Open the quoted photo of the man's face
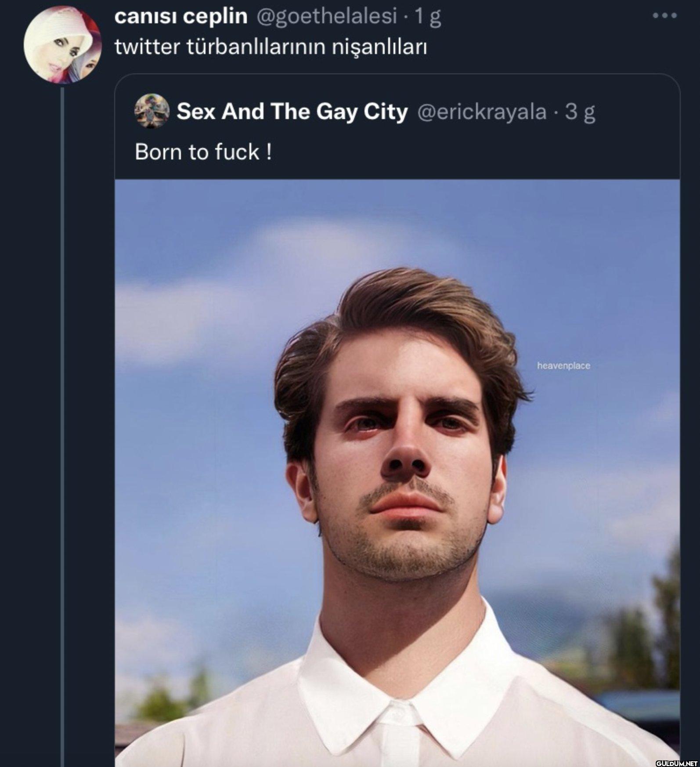700x767 pixels. (397, 473)
